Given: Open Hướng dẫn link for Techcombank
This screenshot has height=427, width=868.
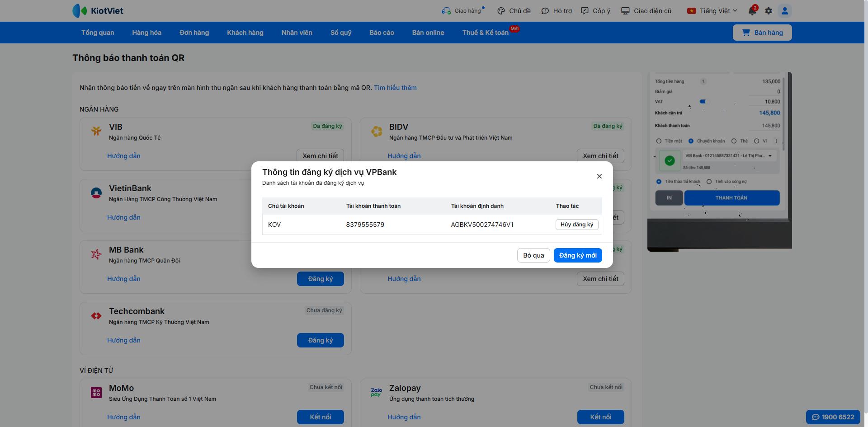Looking at the screenshot, I should (124, 340).
